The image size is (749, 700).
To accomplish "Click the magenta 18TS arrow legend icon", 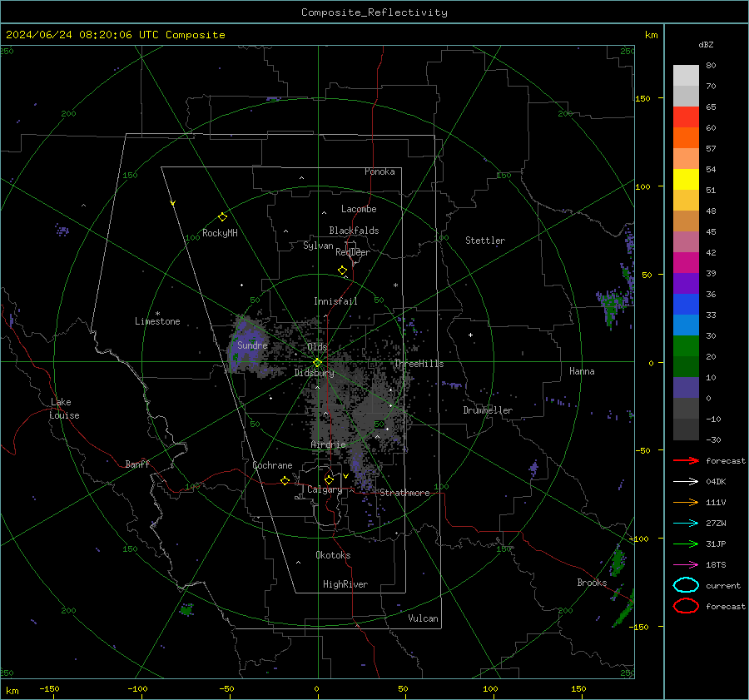I will click(686, 565).
